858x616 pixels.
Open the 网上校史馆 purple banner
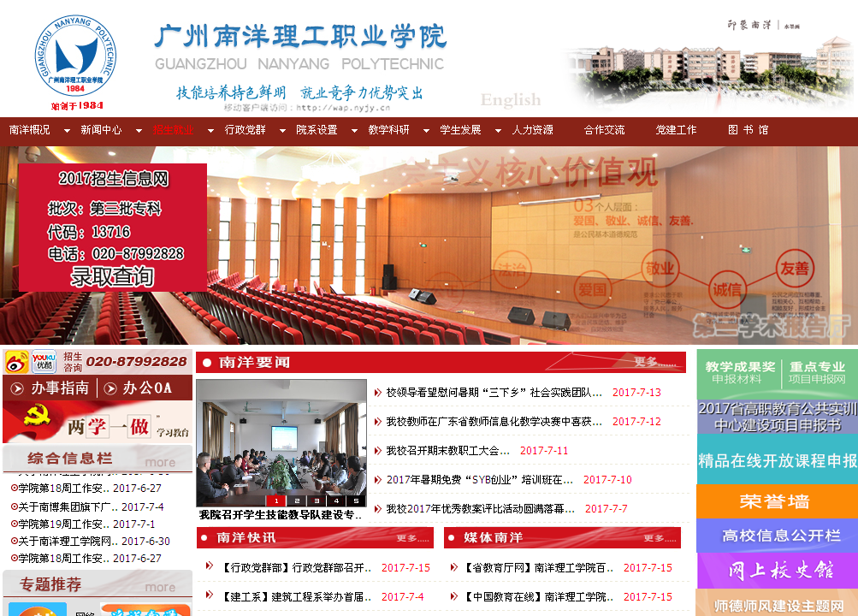(777, 570)
